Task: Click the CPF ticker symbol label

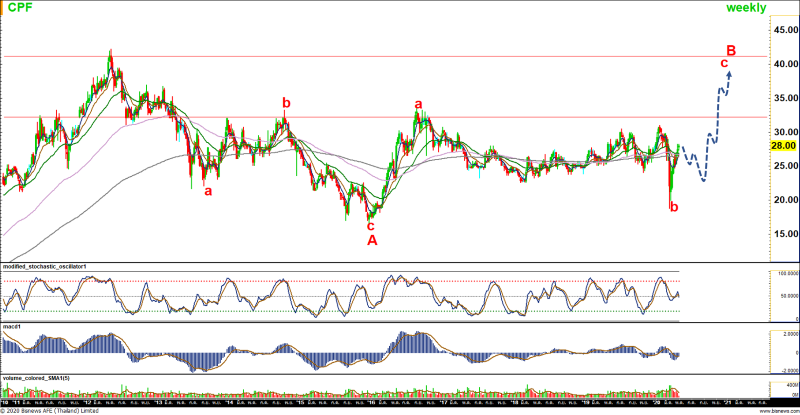Action: pos(21,8)
